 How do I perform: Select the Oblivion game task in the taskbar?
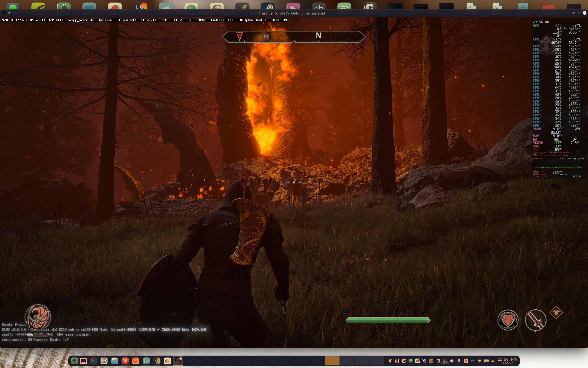[x=178, y=361]
